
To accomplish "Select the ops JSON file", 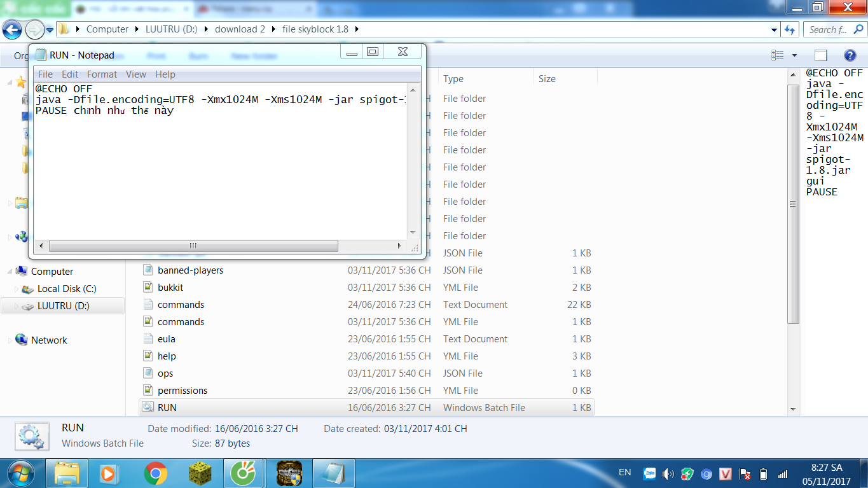I will 367,373.
